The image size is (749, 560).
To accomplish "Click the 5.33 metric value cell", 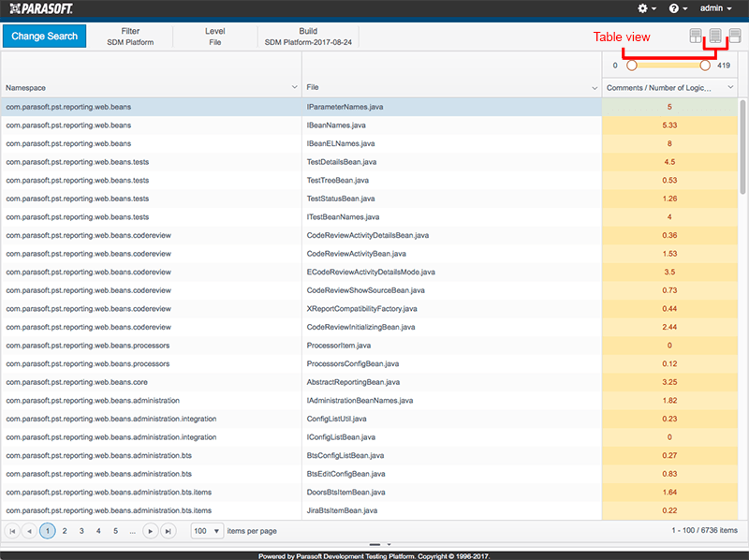I will (x=669, y=125).
